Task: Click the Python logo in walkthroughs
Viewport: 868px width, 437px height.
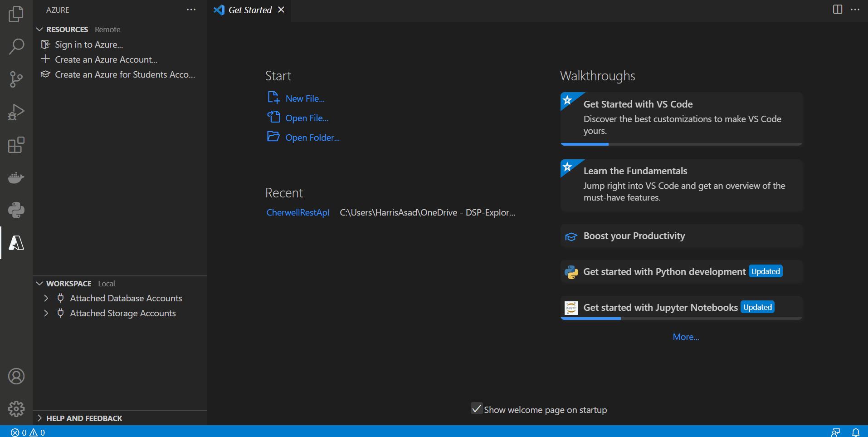Action: tap(571, 272)
